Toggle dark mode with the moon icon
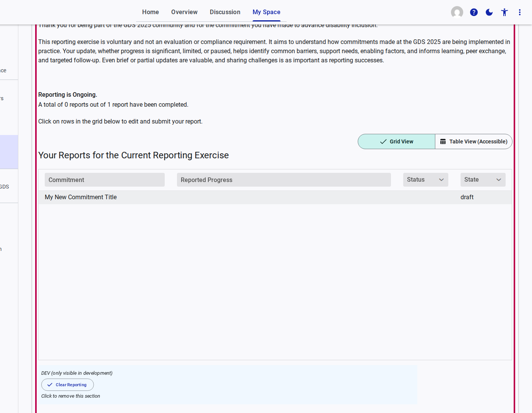 point(489,12)
